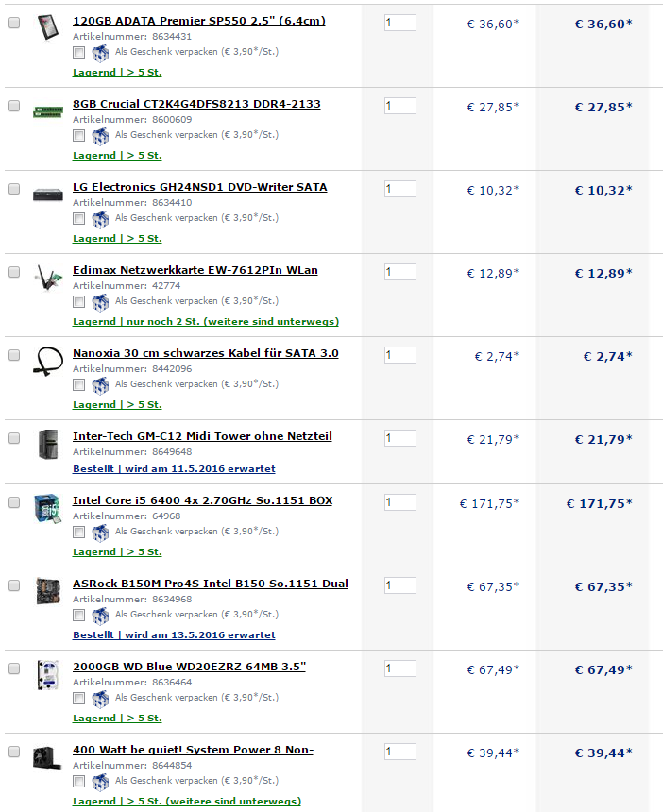Screen dimensions: 663x812
Task: Click the Edimax WLan card product image
Action: tap(48, 278)
